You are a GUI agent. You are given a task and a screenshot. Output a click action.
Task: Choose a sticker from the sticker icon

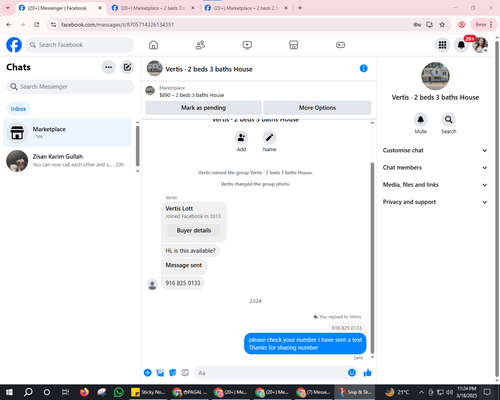coord(173,373)
